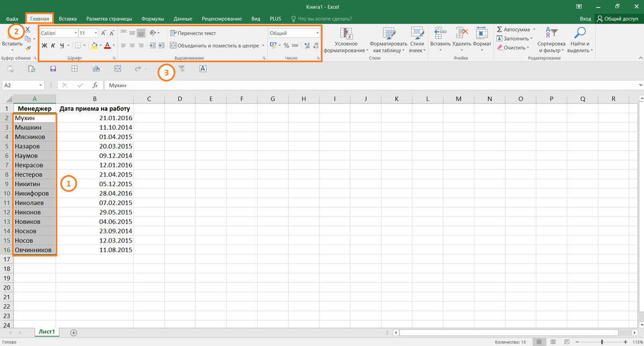Align text to top
This screenshot has height=346, width=644.
point(123,33)
